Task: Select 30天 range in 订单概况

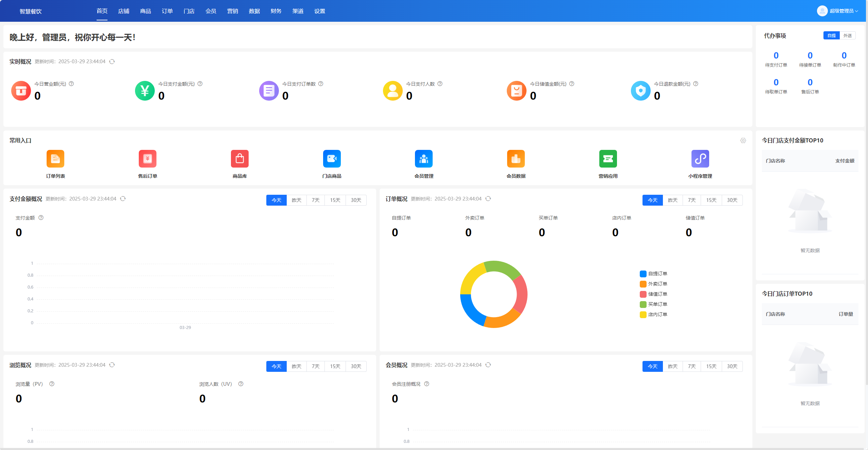Action: [732, 200]
